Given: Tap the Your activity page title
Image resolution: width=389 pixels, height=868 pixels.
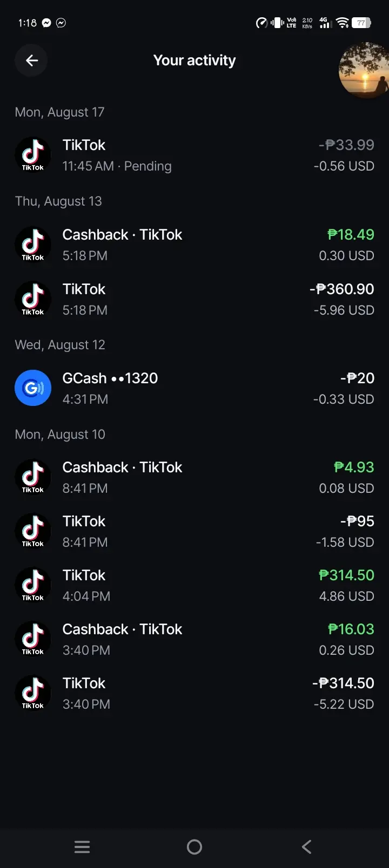Looking at the screenshot, I should 194,60.
